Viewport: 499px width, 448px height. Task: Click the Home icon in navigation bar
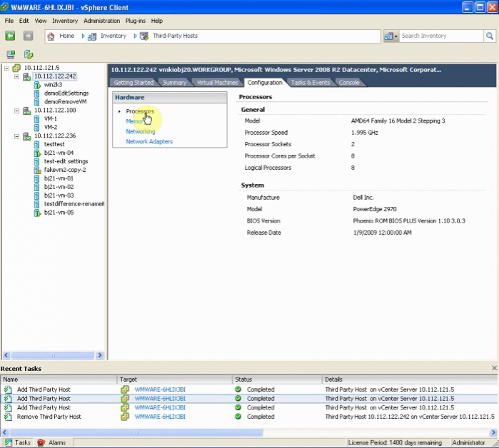point(51,36)
